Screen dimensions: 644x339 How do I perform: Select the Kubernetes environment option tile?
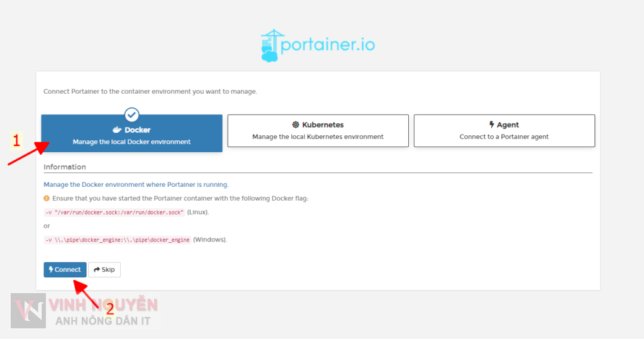point(318,131)
